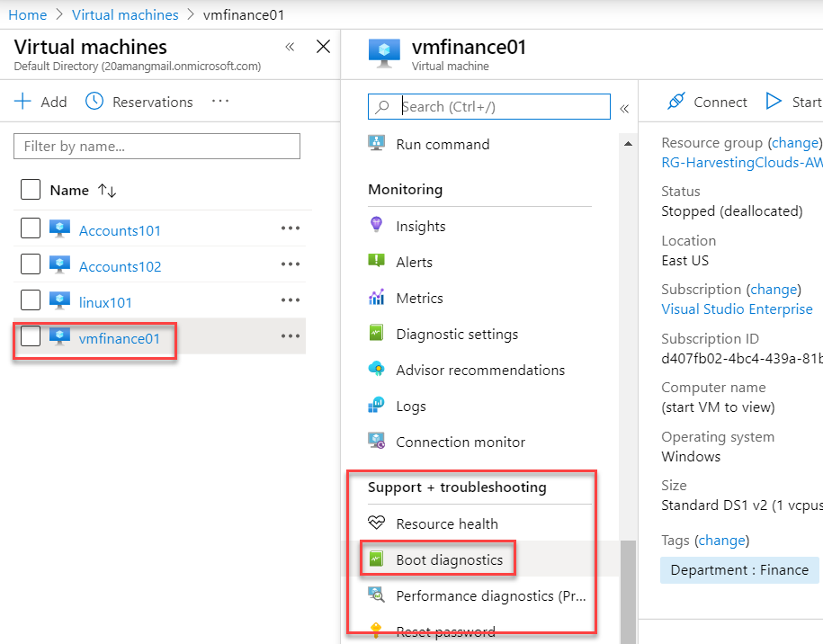Click the Advisor recommendations cloud icon
Screen dimensions: 823x644
point(376,369)
